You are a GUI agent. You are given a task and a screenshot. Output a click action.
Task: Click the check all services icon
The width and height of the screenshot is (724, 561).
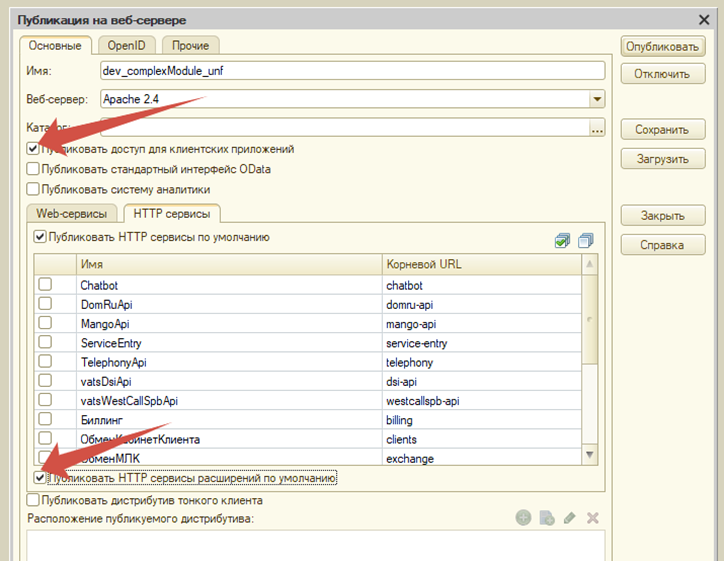(x=563, y=240)
